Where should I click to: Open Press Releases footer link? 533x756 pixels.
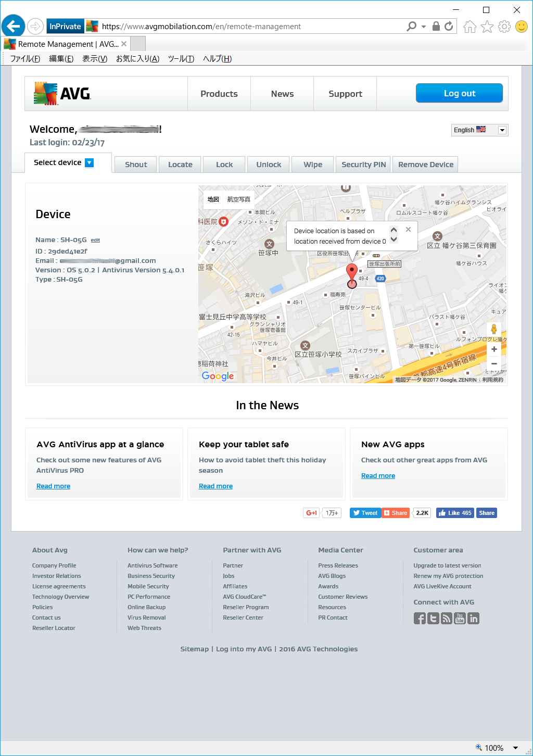[338, 565]
